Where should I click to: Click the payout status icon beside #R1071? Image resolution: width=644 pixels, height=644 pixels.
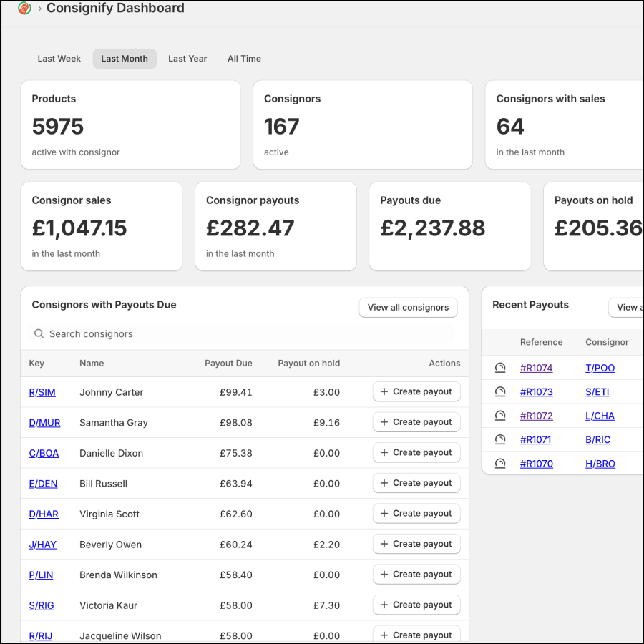[500, 439]
